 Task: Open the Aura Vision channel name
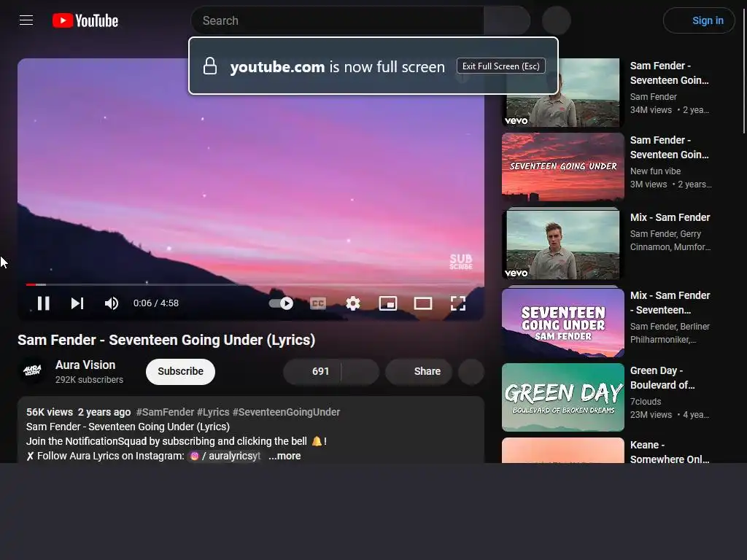tap(85, 365)
